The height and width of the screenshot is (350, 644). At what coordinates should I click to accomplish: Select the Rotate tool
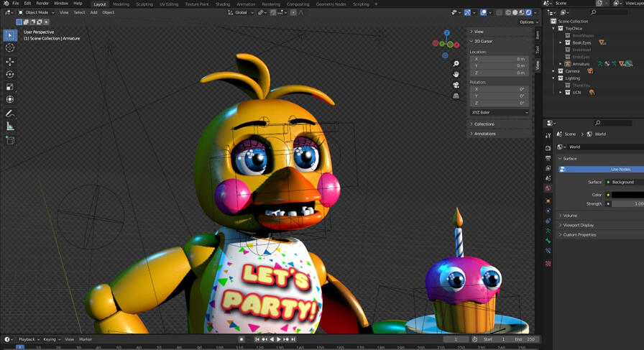pos(10,74)
